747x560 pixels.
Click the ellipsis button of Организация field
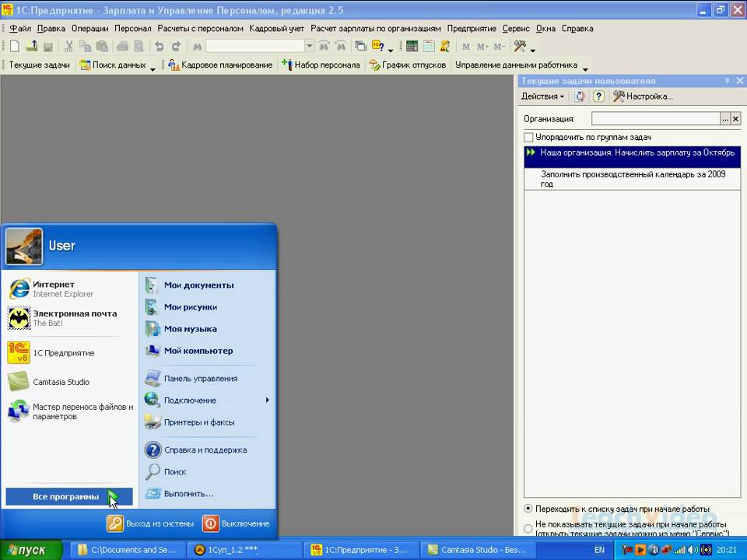[x=725, y=119]
